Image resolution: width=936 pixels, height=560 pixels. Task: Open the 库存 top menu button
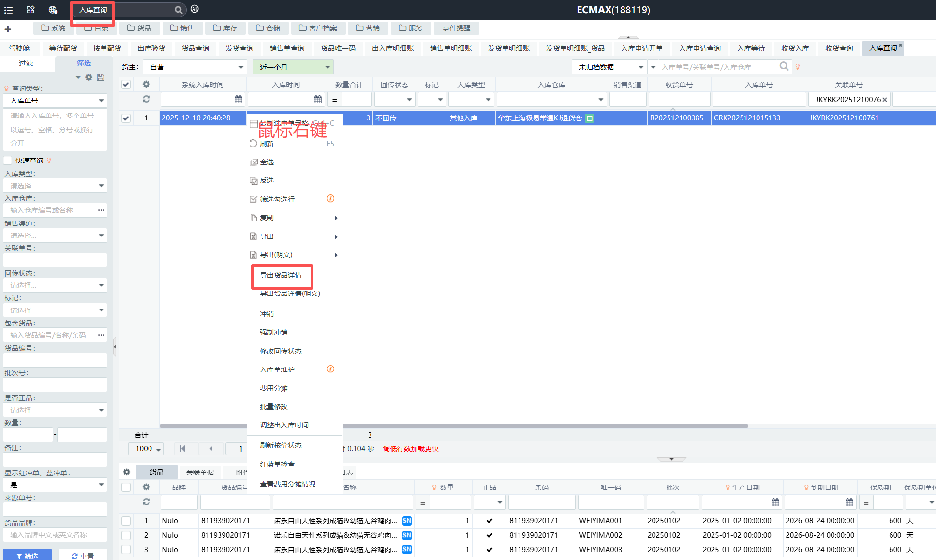pos(225,28)
